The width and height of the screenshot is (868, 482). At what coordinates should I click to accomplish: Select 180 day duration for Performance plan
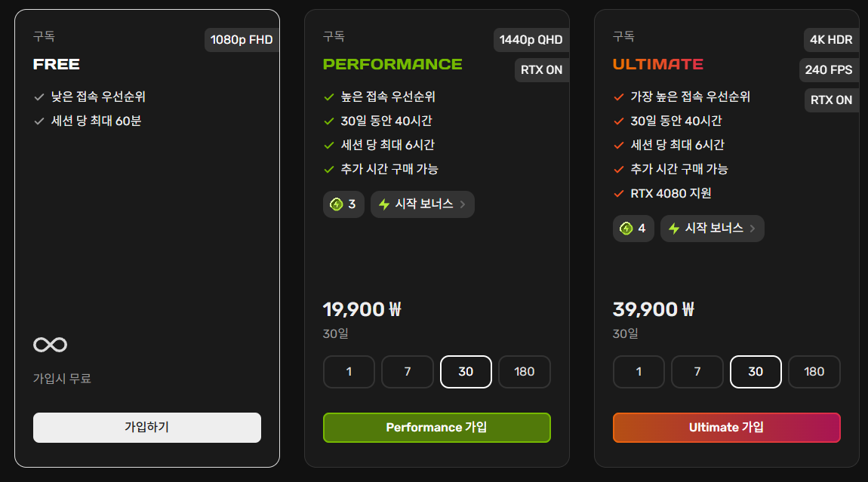[x=525, y=372]
